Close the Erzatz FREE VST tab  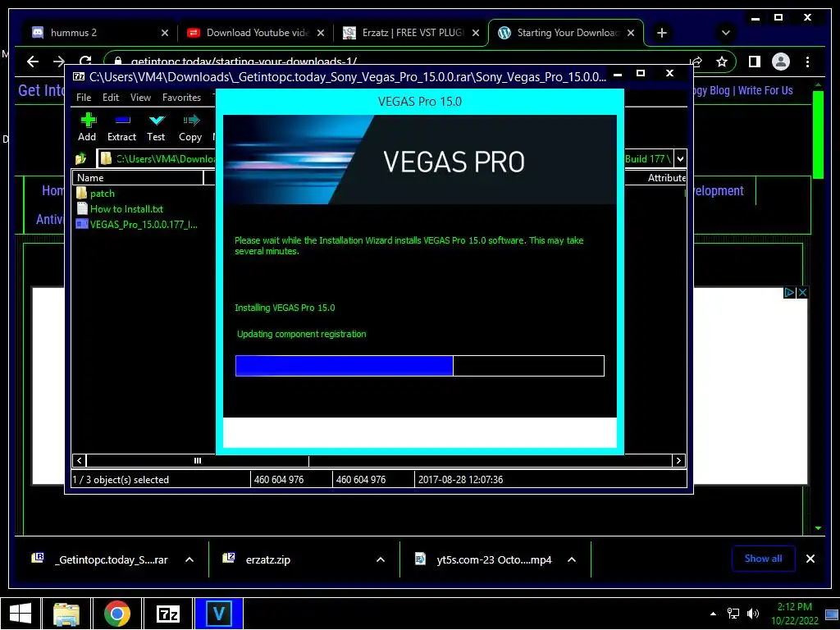(x=476, y=33)
